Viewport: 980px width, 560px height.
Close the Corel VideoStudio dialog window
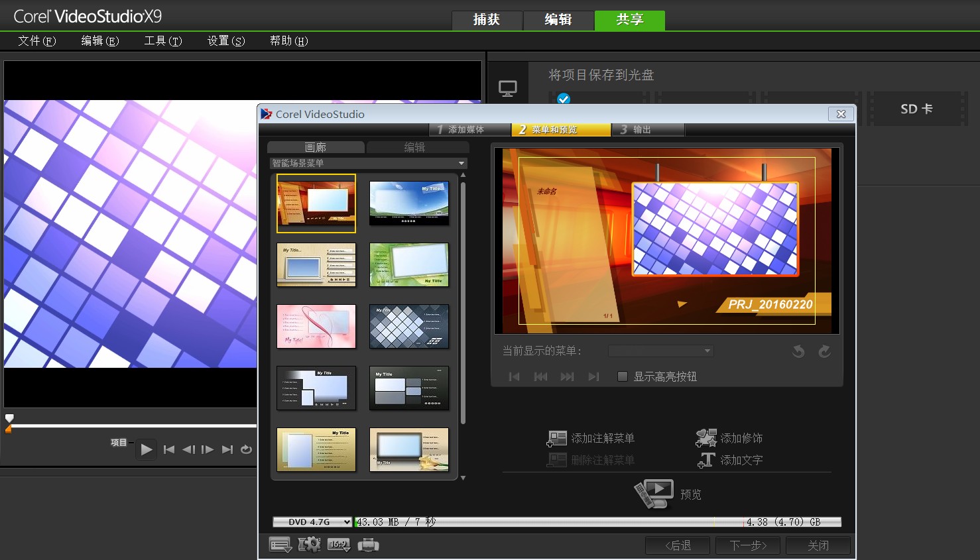tap(841, 114)
